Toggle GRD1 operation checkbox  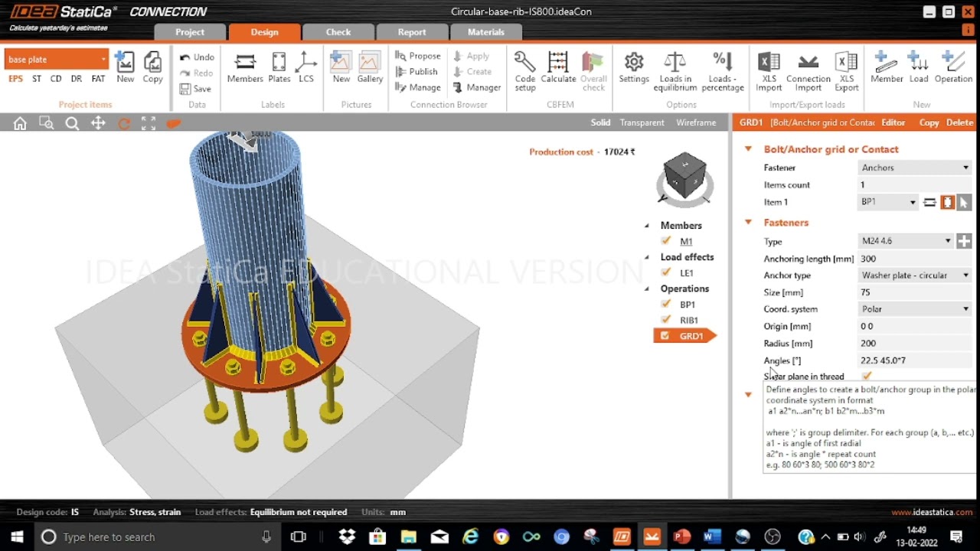click(665, 336)
